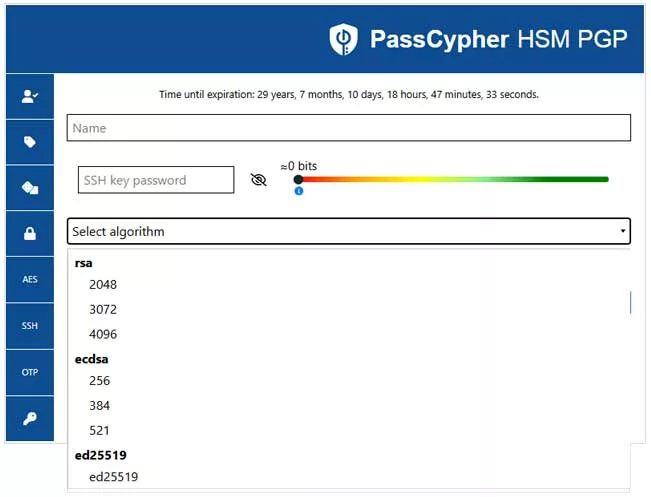Open the single tag sidebar icon
This screenshot has width=651, height=497.
coord(30,142)
